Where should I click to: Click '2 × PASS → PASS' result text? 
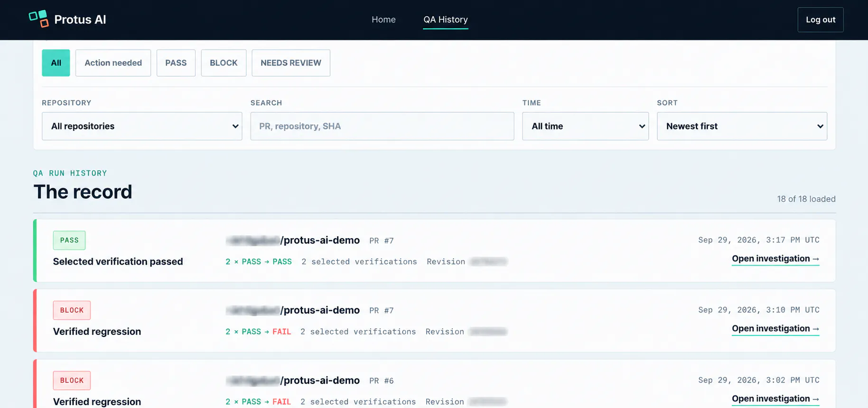click(259, 262)
